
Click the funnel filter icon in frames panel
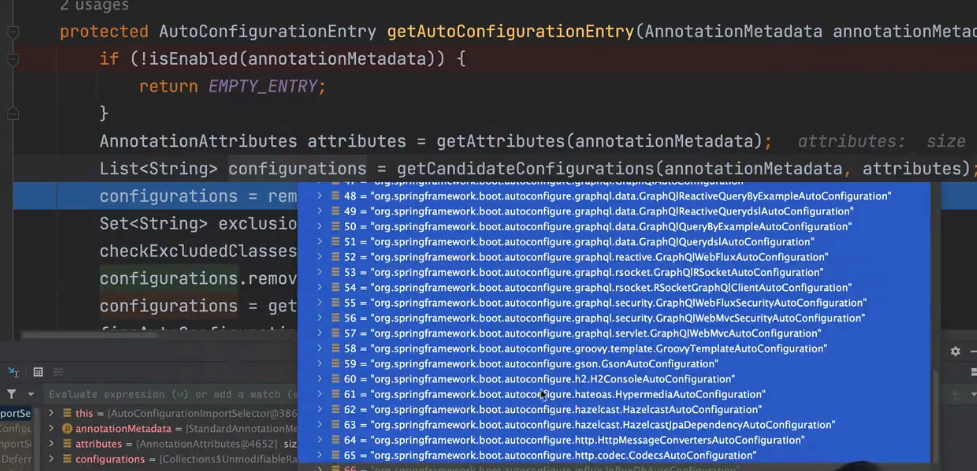[x=11, y=394]
